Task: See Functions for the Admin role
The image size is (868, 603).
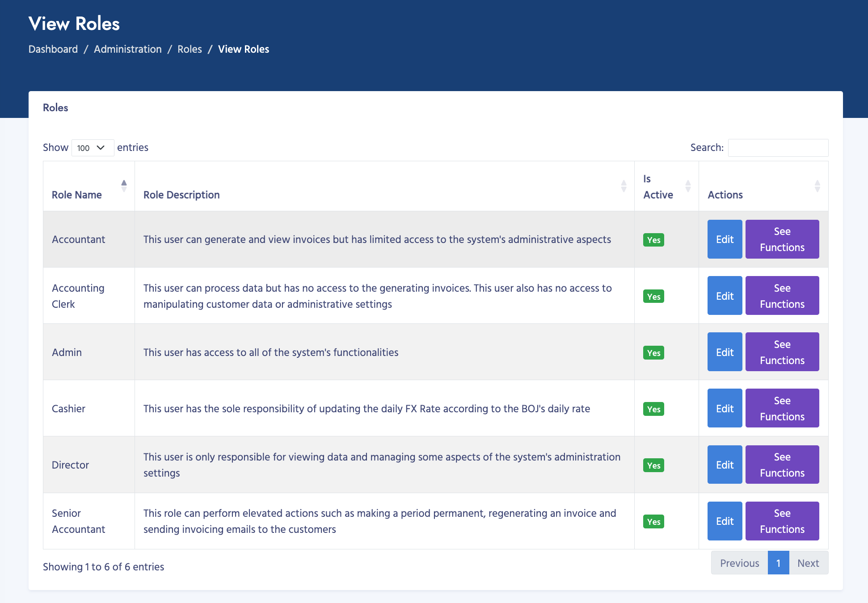Action: pyautogui.click(x=782, y=352)
